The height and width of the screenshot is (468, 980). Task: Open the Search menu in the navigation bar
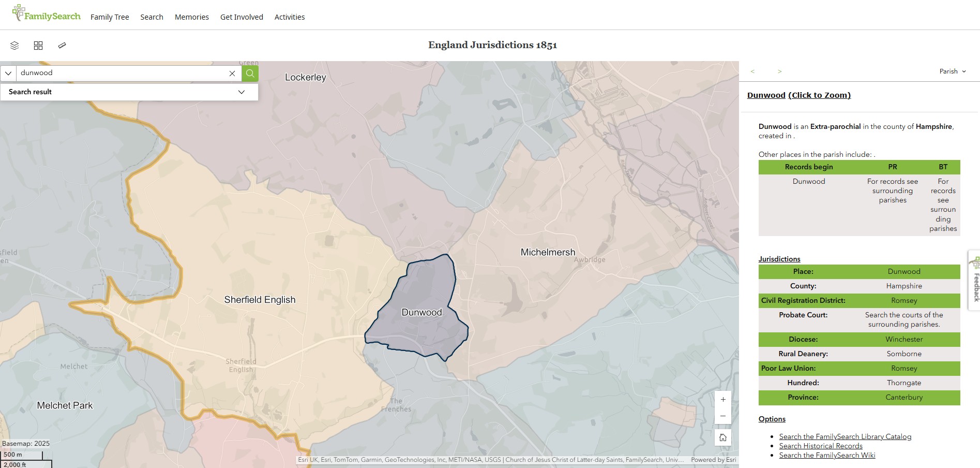coord(152,17)
